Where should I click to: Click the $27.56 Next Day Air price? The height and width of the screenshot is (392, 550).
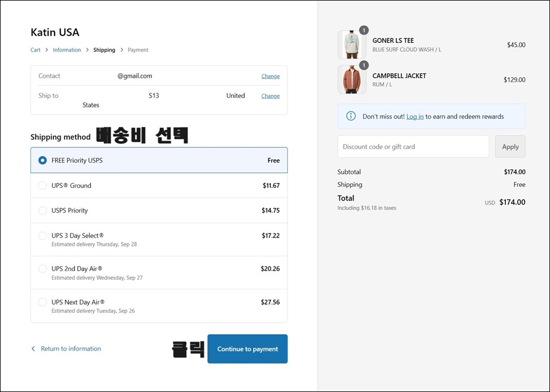tap(270, 302)
